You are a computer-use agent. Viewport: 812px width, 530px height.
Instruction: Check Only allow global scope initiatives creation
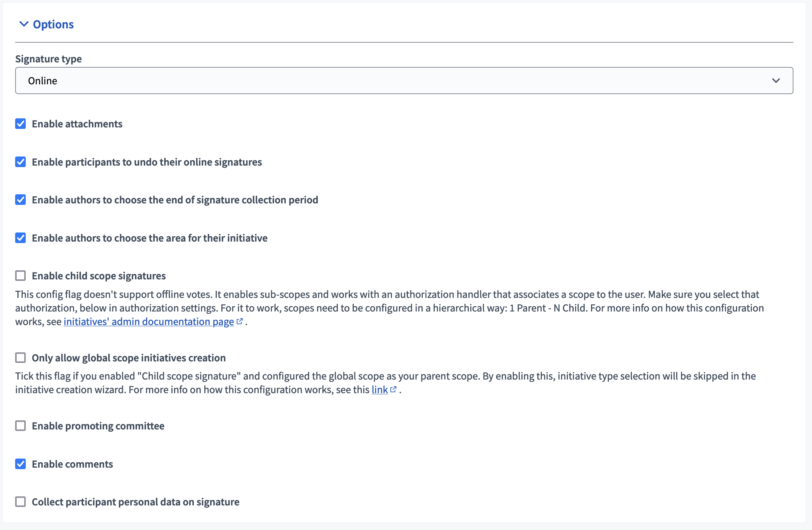(x=20, y=358)
